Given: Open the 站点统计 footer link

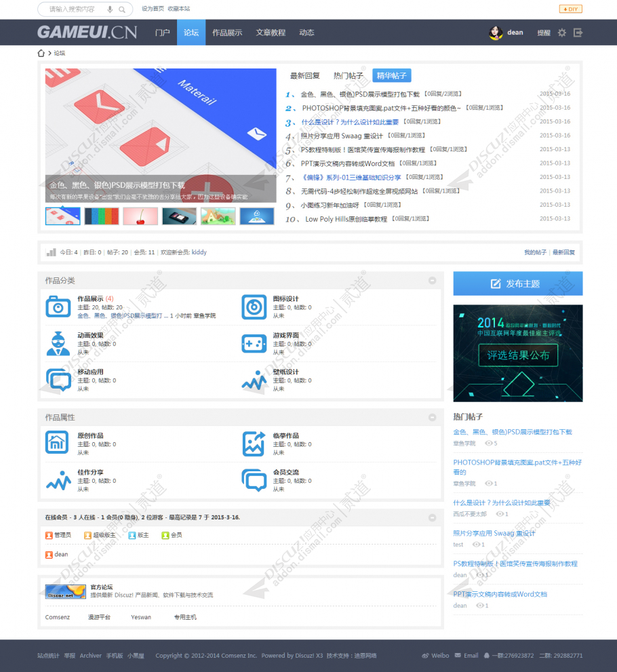Looking at the screenshot, I should pyautogui.click(x=48, y=656).
